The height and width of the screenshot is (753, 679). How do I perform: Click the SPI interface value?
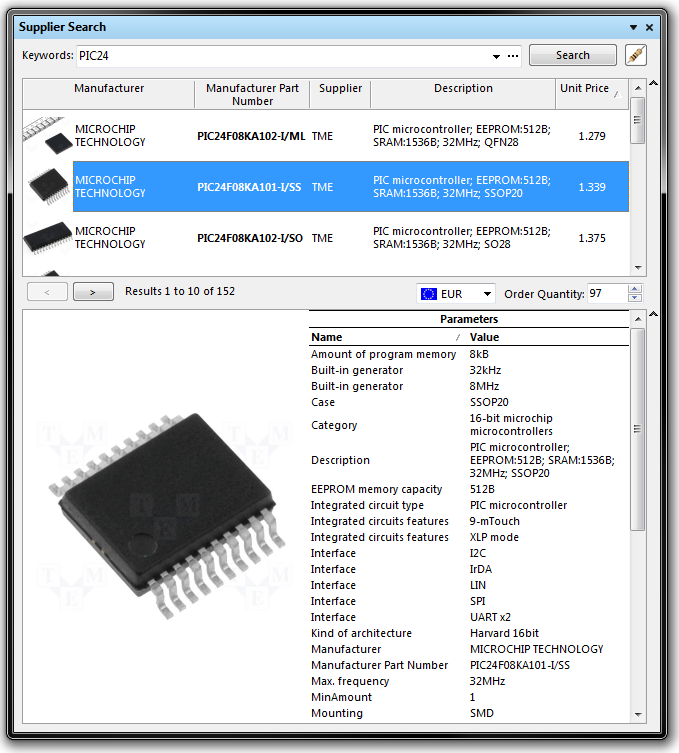[477, 601]
